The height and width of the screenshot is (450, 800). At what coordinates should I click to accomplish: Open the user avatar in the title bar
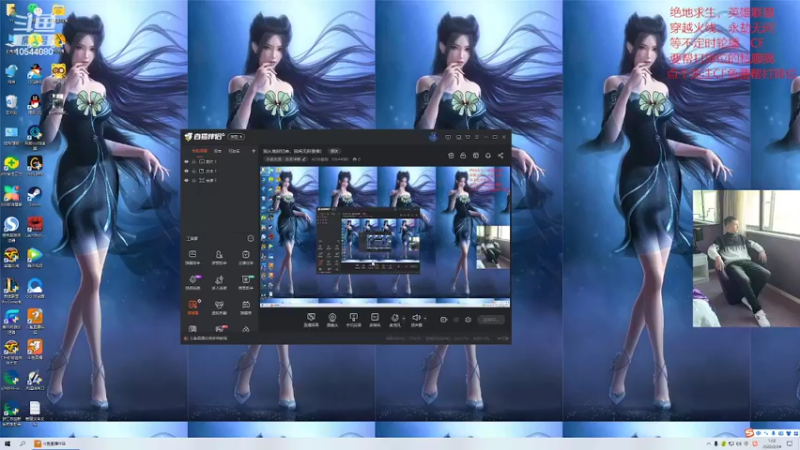[433, 137]
